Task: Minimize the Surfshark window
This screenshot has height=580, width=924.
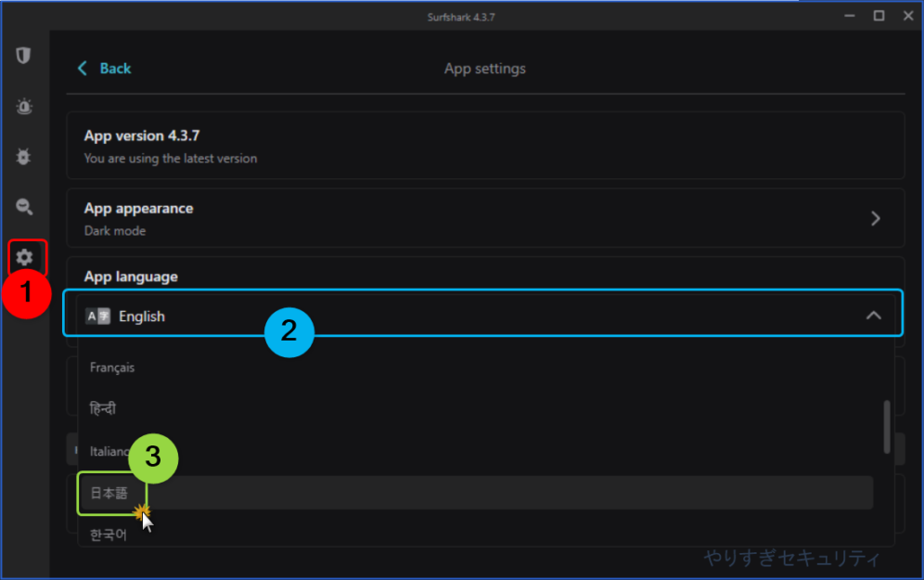Action: pos(850,16)
